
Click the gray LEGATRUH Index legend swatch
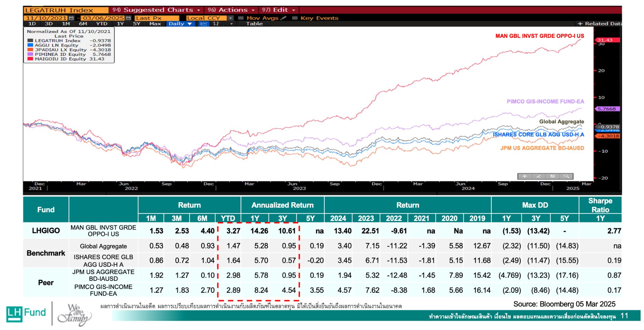30,40
